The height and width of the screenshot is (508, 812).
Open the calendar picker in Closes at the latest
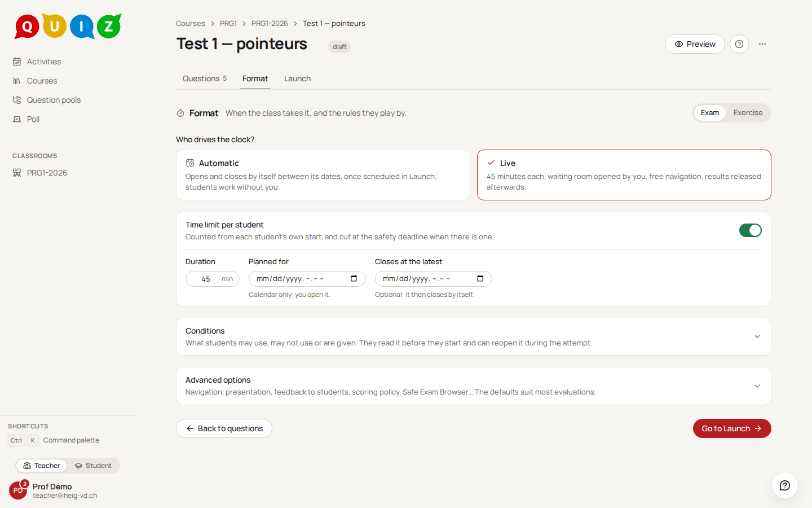(x=480, y=279)
